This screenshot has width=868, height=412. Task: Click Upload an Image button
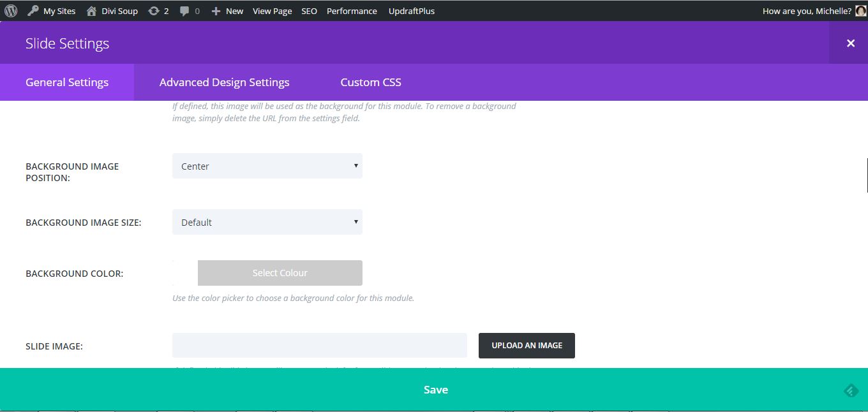click(x=527, y=345)
